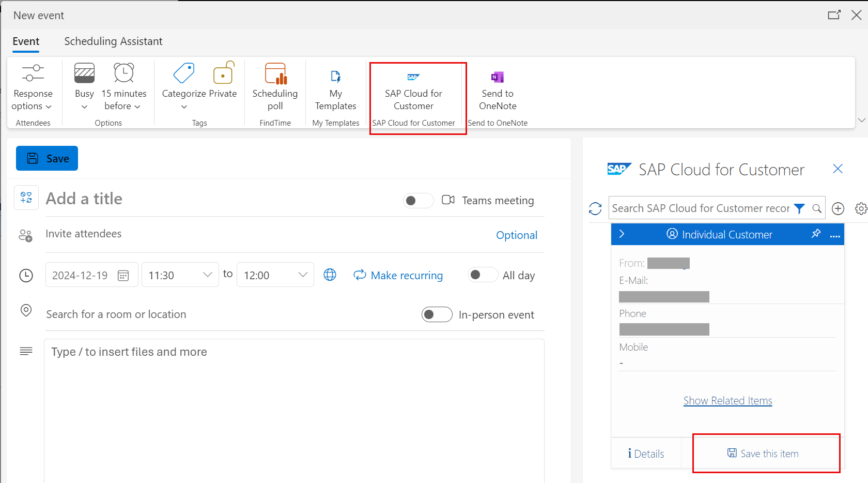Screen dimensions: 868x483
Task: Click the event description body
Action: coord(294,411)
